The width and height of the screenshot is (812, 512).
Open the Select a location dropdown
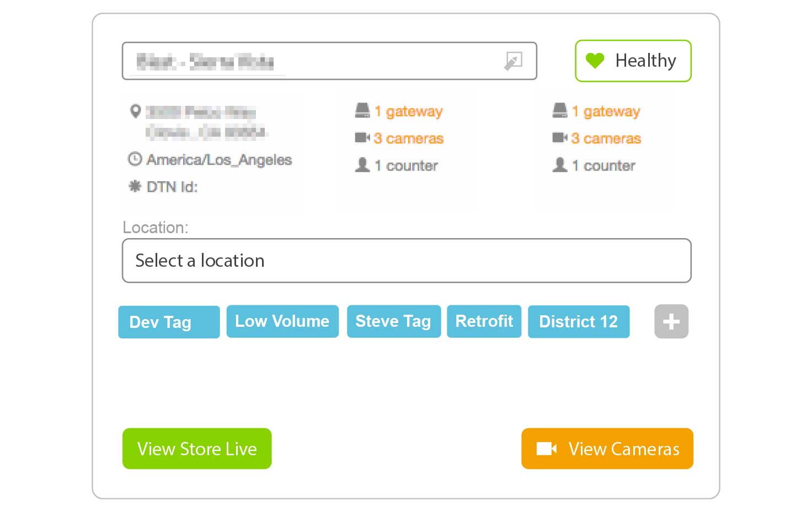[x=407, y=261]
